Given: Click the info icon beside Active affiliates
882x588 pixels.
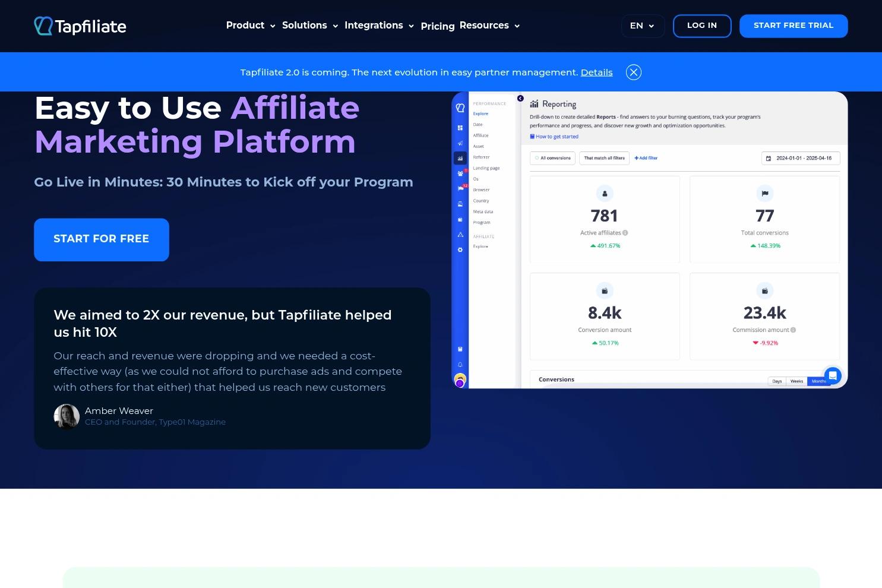Looking at the screenshot, I should pos(625,233).
